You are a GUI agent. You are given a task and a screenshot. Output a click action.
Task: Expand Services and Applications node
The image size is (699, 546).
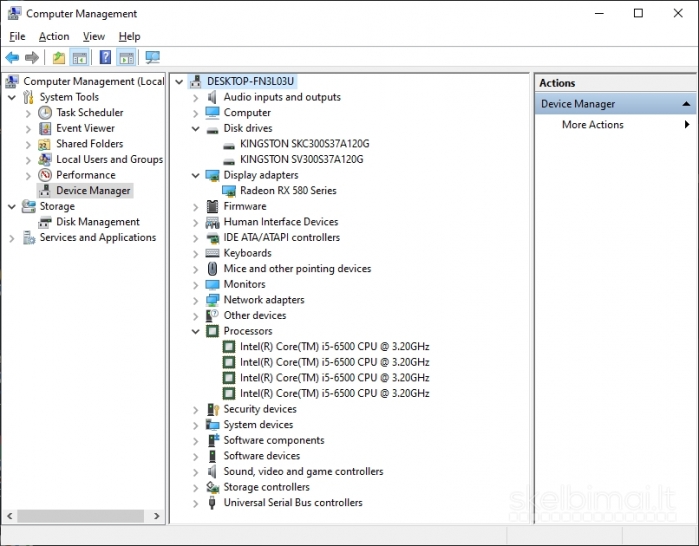click(x=12, y=238)
